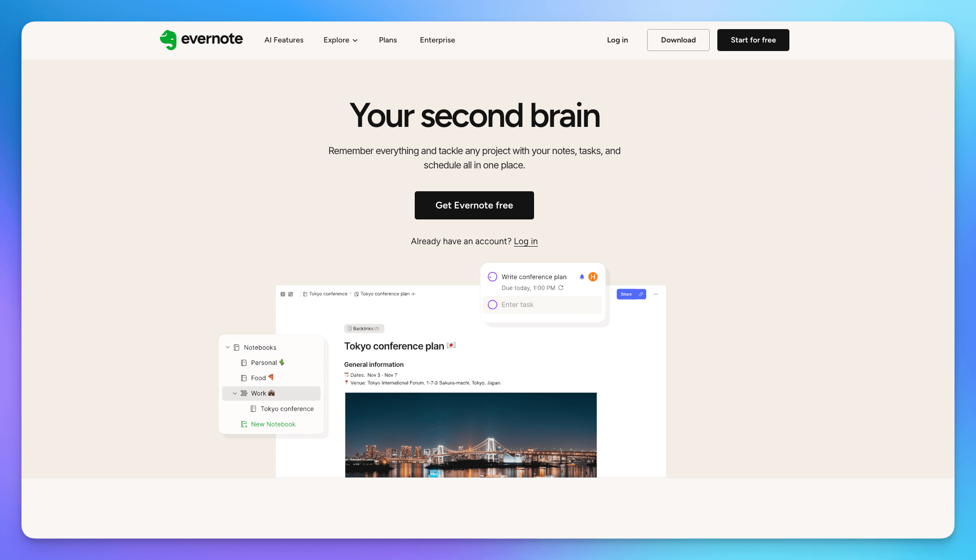Click the Tokyo skyline image thumbnail
Image resolution: width=976 pixels, height=560 pixels.
click(x=471, y=435)
